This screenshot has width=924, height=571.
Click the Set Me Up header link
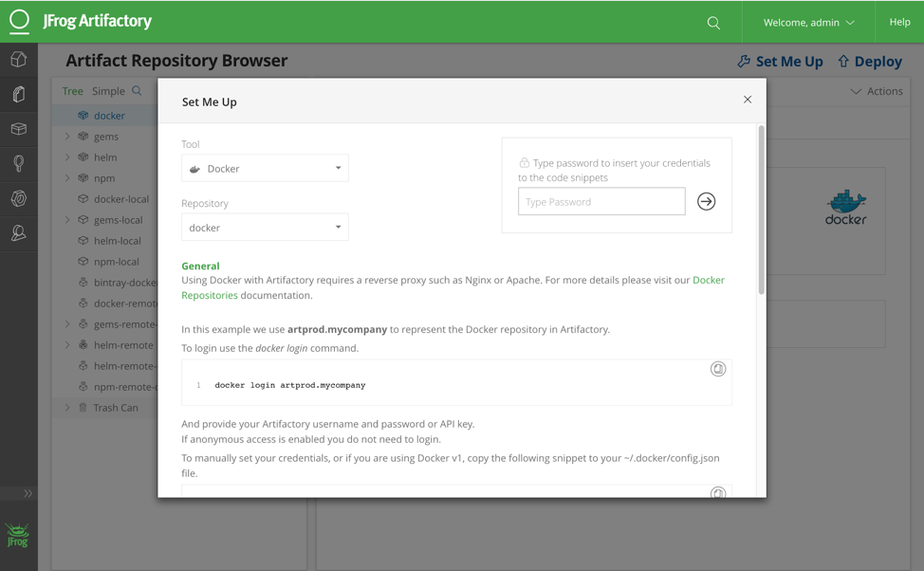click(780, 62)
